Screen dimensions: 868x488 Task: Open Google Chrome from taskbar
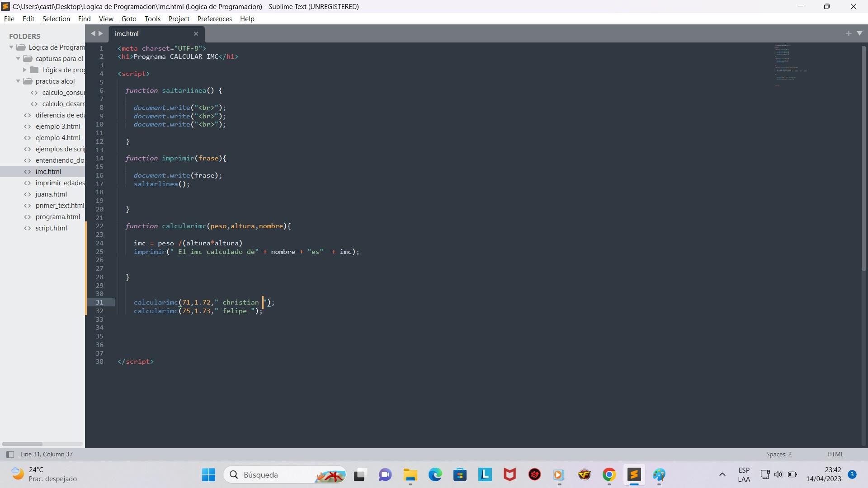click(x=609, y=475)
